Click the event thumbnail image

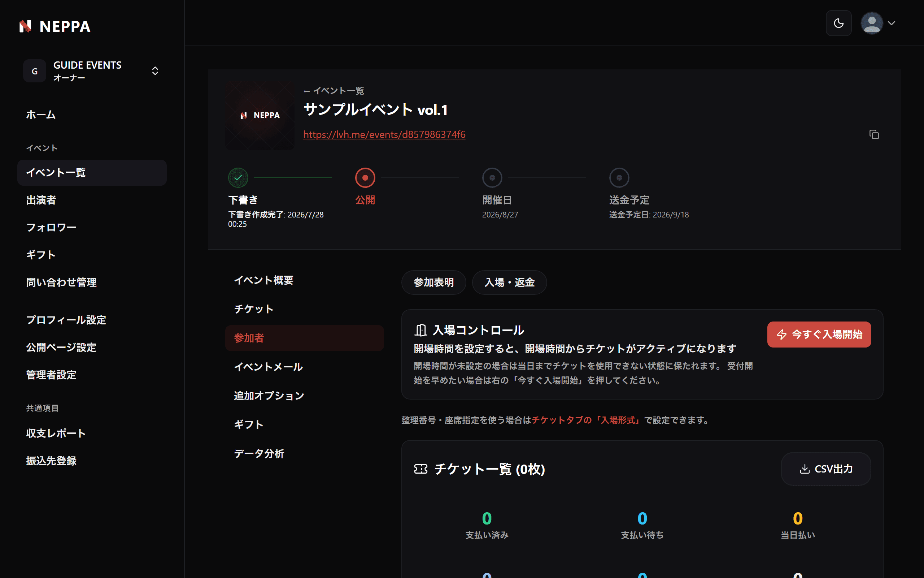(260, 115)
